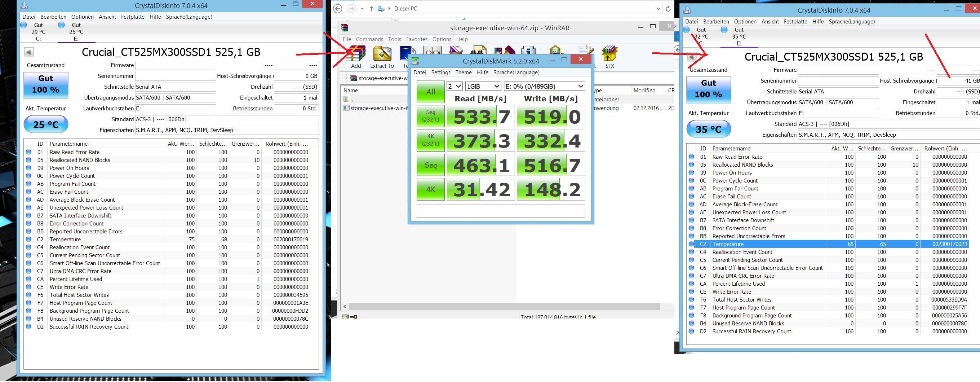Image resolution: width=980 pixels, height=382 pixels.
Task: Click the Find binoculars icon in WinRAR
Action: pos(478,50)
